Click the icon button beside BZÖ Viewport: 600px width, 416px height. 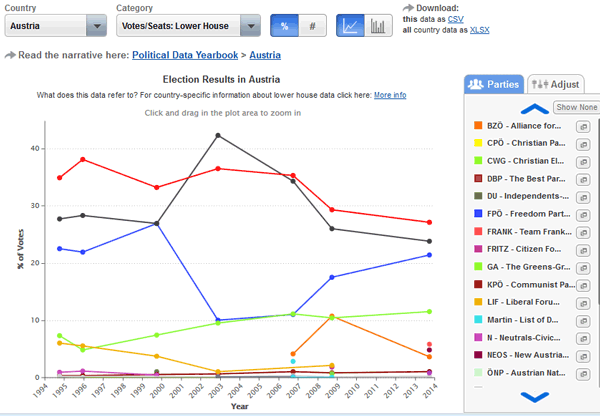coord(583,127)
